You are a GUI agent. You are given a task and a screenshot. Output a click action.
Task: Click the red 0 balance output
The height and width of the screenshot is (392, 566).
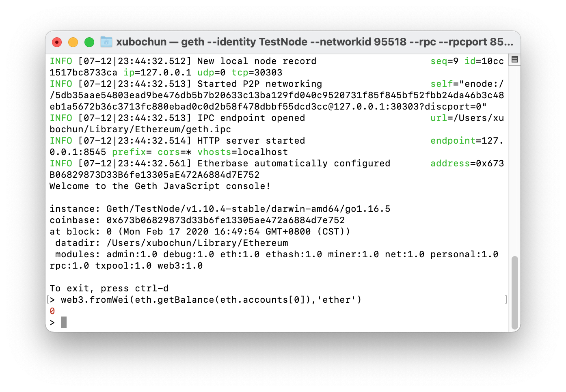point(52,311)
